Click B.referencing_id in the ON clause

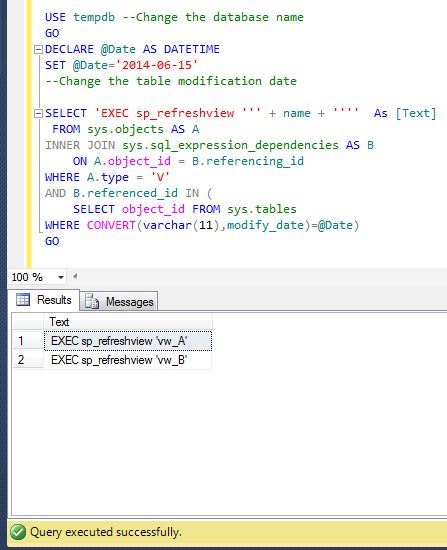pos(248,161)
